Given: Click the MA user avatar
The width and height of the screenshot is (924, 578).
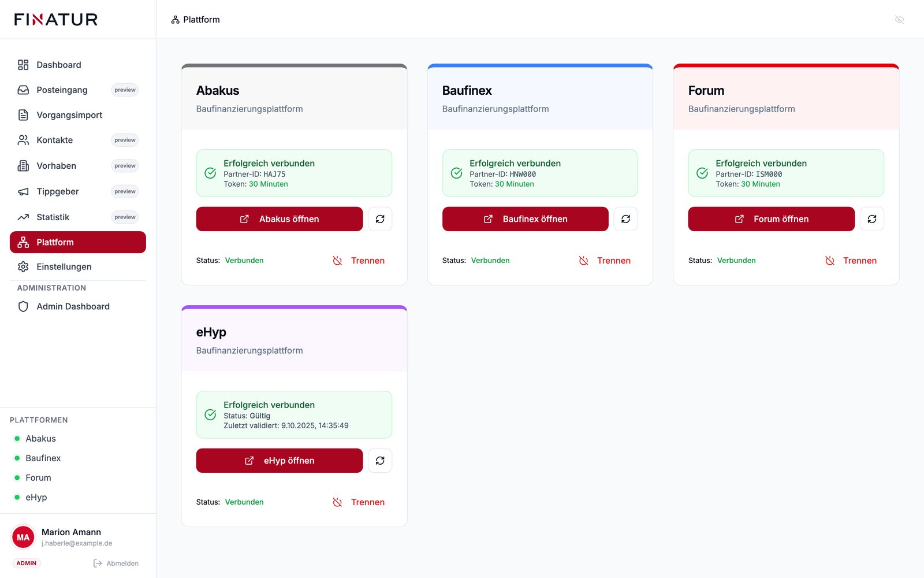Looking at the screenshot, I should tap(23, 538).
